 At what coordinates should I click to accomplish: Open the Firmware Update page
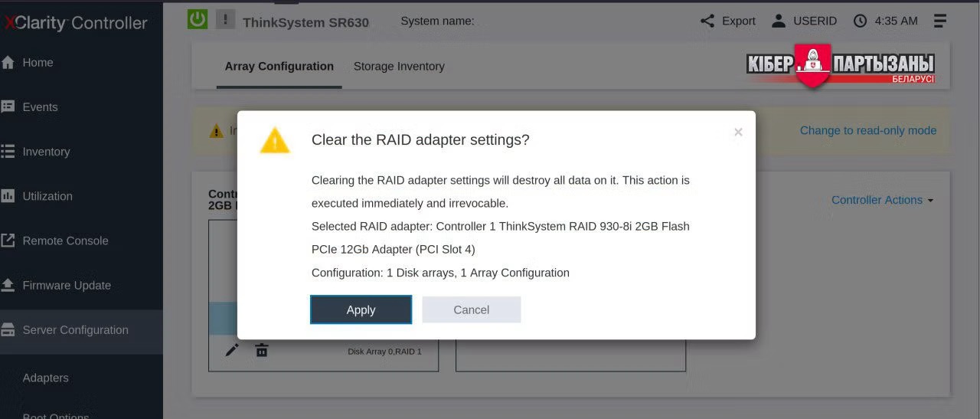(x=67, y=286)
